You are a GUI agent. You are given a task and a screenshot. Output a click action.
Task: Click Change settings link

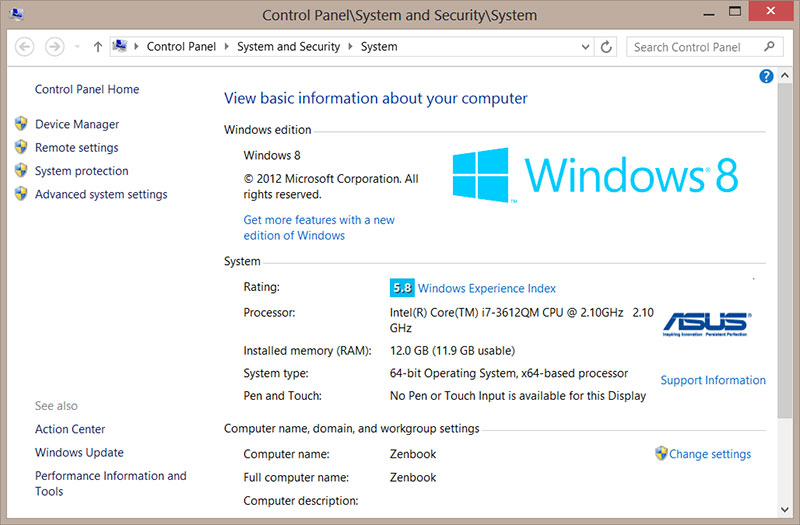710,454
